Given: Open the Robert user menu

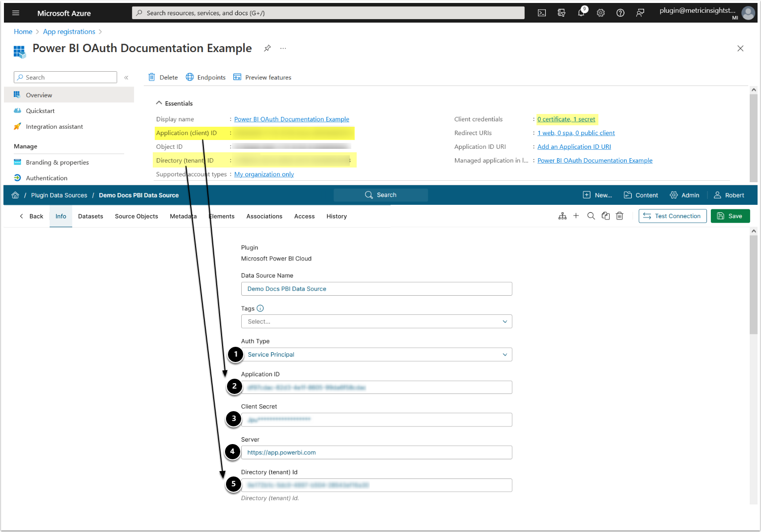Looking at the screenshot, I should pos(729,195).
